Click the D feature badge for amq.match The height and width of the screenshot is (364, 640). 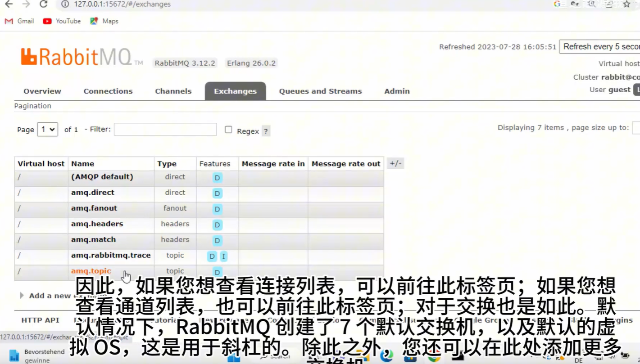point(217,241)
